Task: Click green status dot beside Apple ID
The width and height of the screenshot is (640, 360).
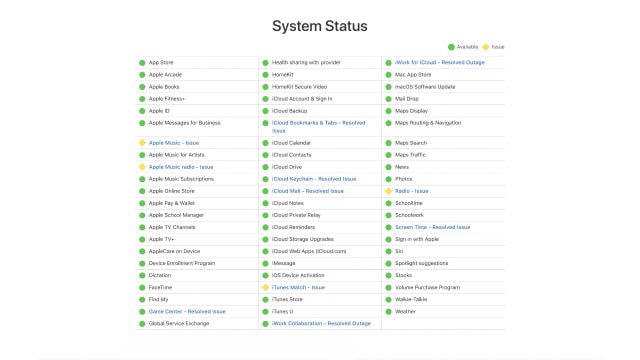Action: pyautogui.click(x=142, y=111)
